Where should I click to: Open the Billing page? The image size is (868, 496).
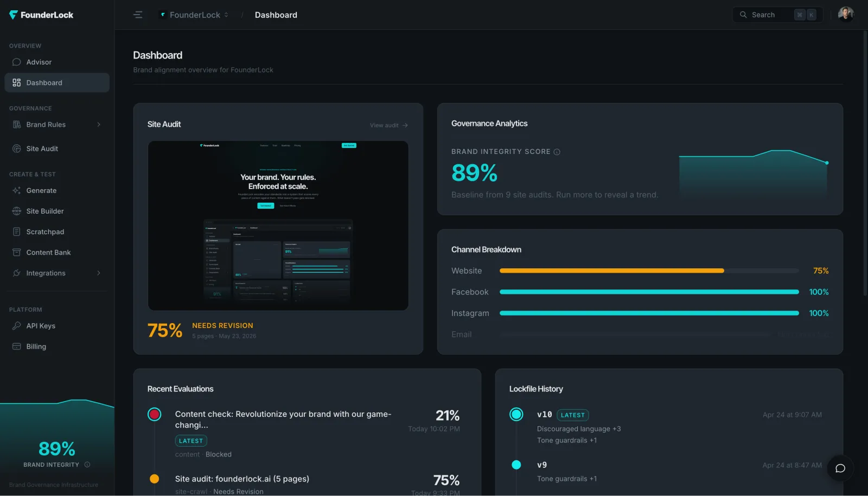pyautogui.click(x=57, y=346)
